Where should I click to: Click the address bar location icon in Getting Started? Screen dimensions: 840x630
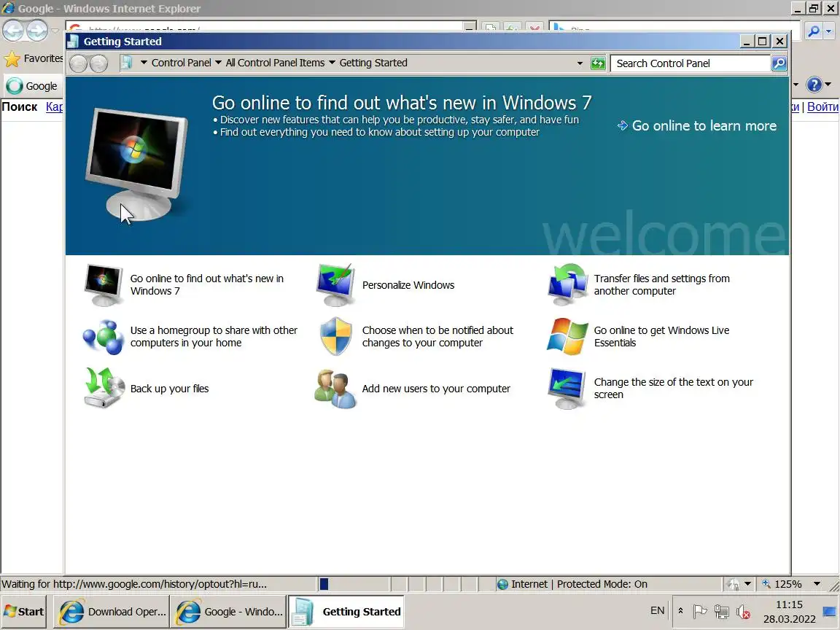(126, 63)
